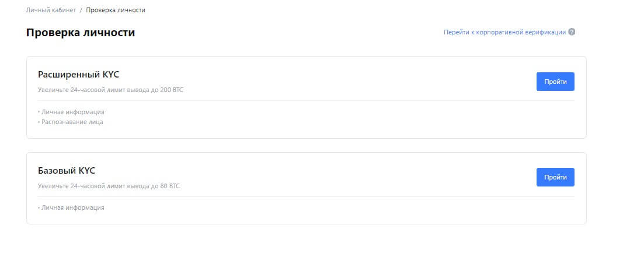Click the Проверка личности breadcrumb item
This screenshot has width=644, height=257.
tap(116, 10)
